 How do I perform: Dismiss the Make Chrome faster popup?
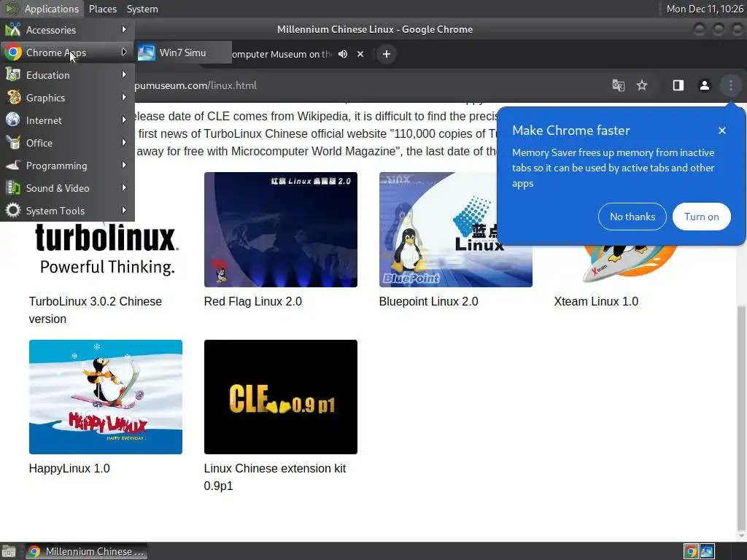click(721, 131)
